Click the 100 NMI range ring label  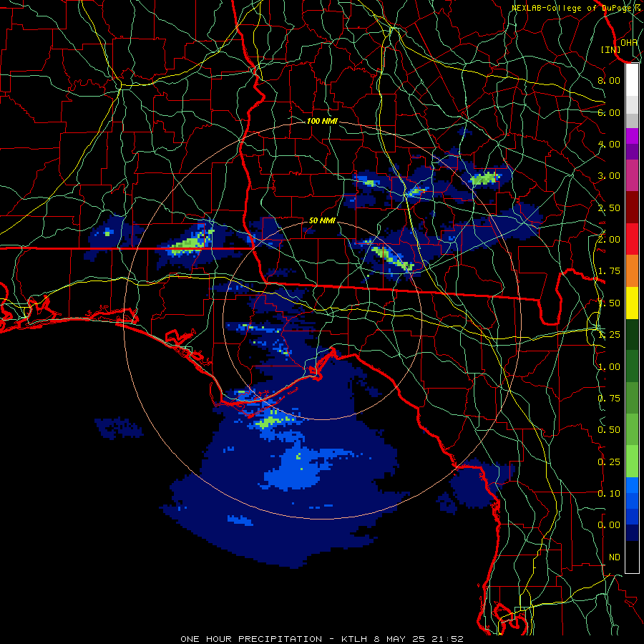(x=322, y=121)
